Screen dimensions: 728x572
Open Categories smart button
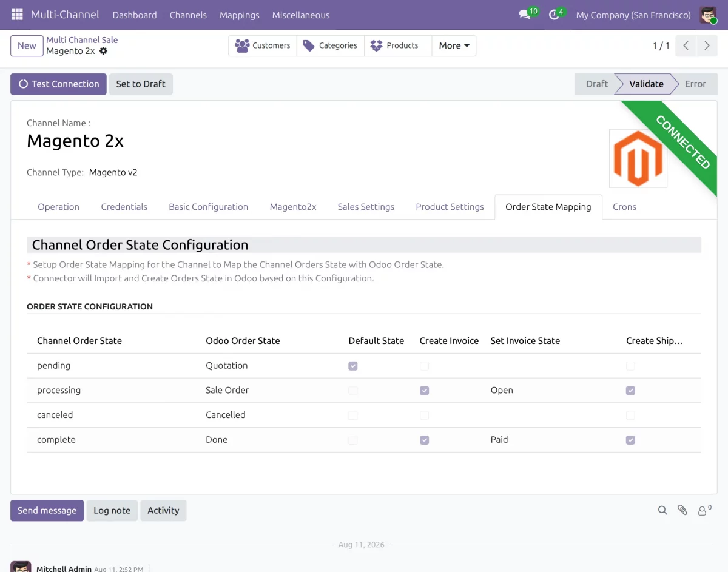coord(331,45)
